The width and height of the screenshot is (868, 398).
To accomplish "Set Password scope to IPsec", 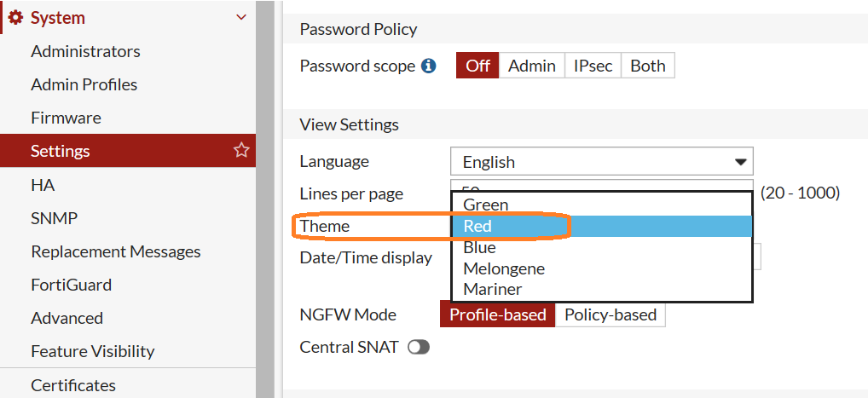I will (593, 66).
